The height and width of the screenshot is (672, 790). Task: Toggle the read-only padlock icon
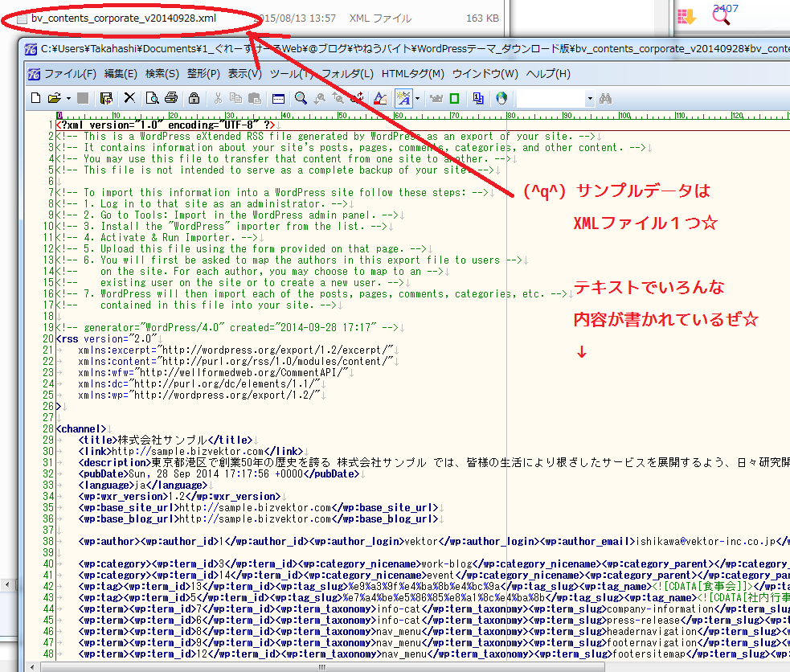click(x=194, y=98)
